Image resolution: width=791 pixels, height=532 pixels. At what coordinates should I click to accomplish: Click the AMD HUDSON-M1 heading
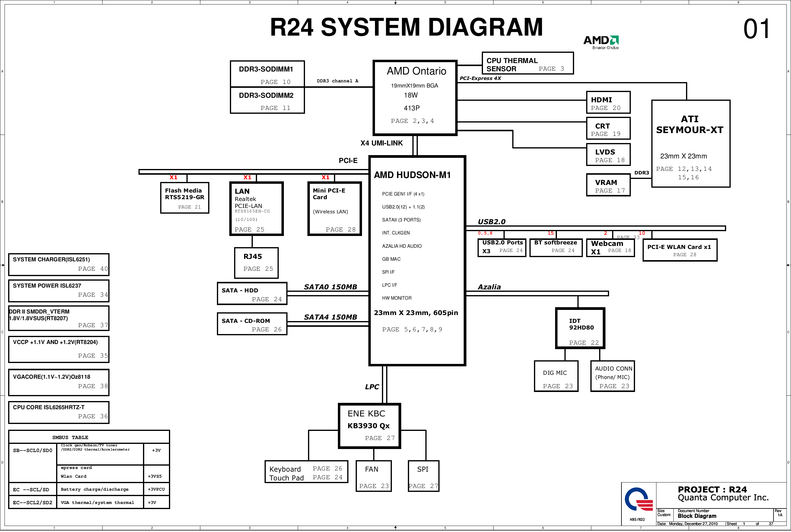click(x=412, y=175)
